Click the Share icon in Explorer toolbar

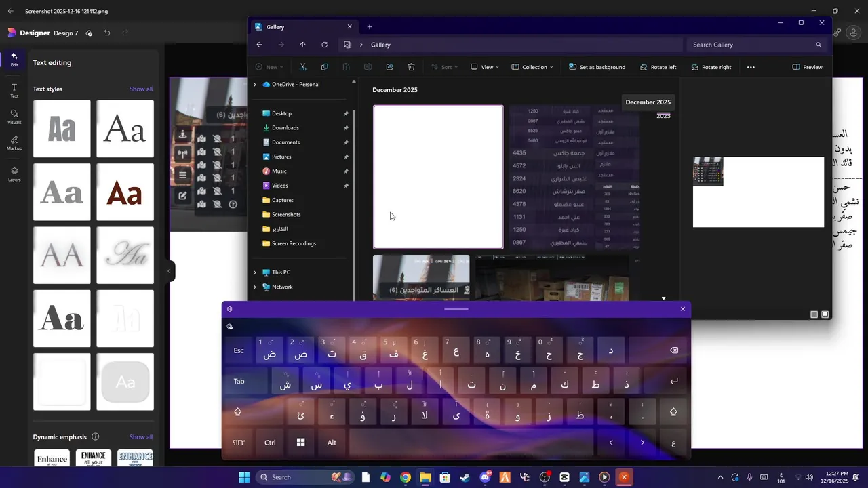click(389, 67)
